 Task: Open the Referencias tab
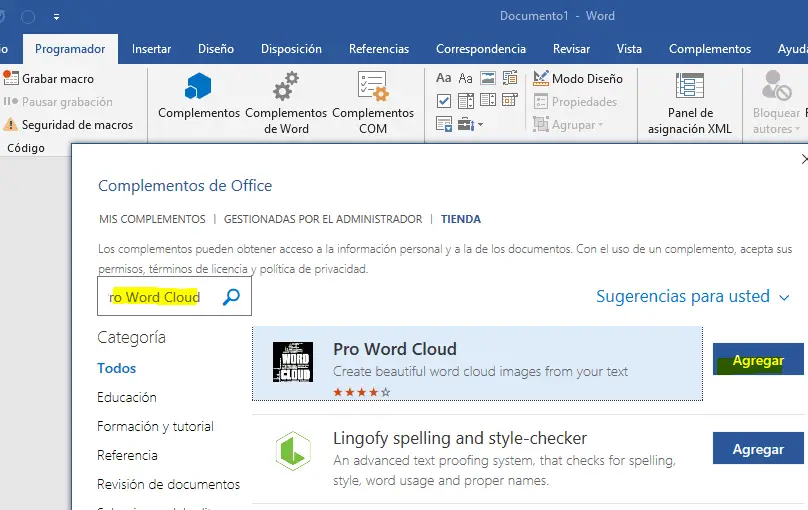379,49
